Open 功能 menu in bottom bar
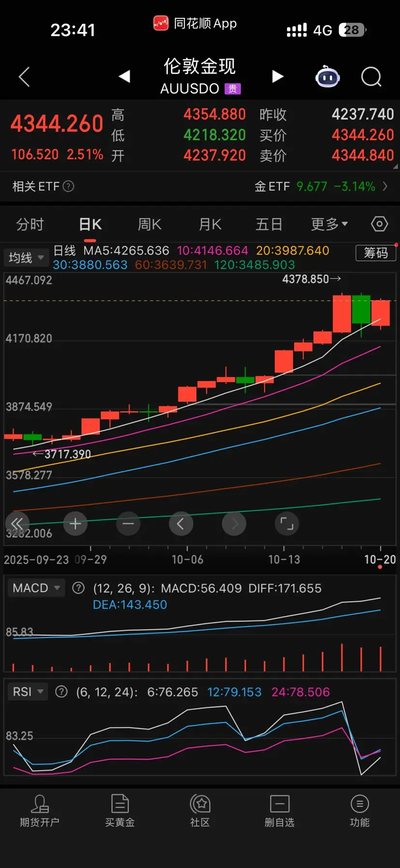Image resolution: width=400 pixels, height=868 pixels. point(360,810)
